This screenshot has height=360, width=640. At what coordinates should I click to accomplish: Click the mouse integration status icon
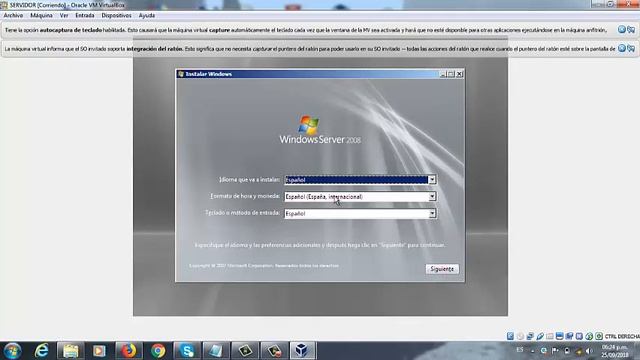589,336
